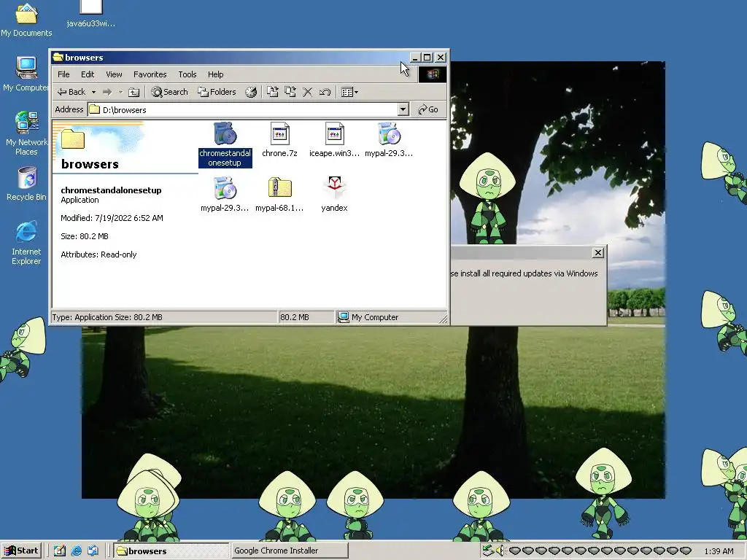This screenshot has height=560, width=747.
Task: Open the Back history dropdown arrow
Action: point(94,92)
